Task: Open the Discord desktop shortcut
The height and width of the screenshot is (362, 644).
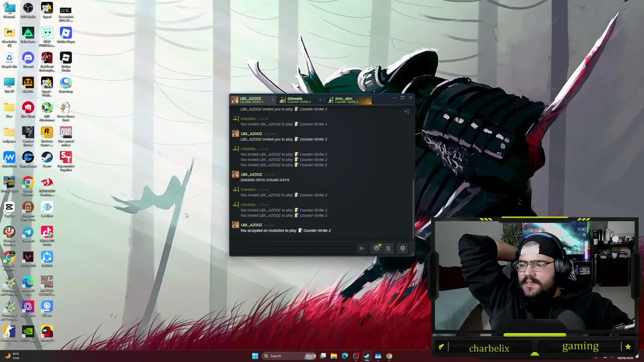Action: point(28,61)
